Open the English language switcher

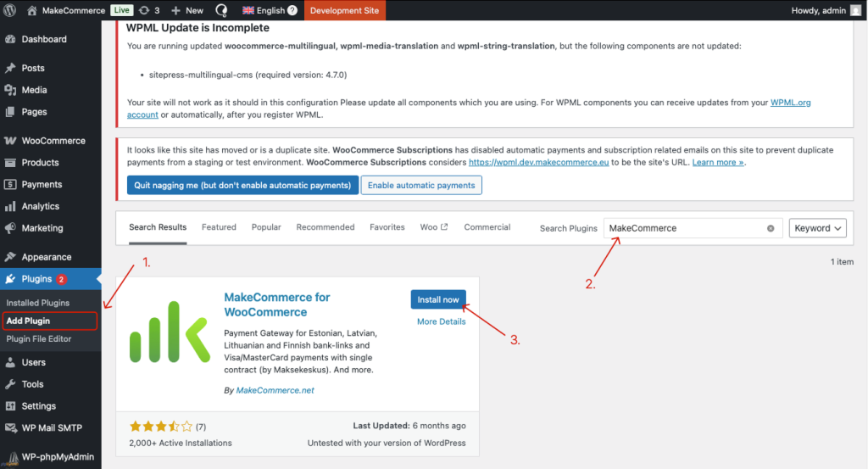pos(270,10)
